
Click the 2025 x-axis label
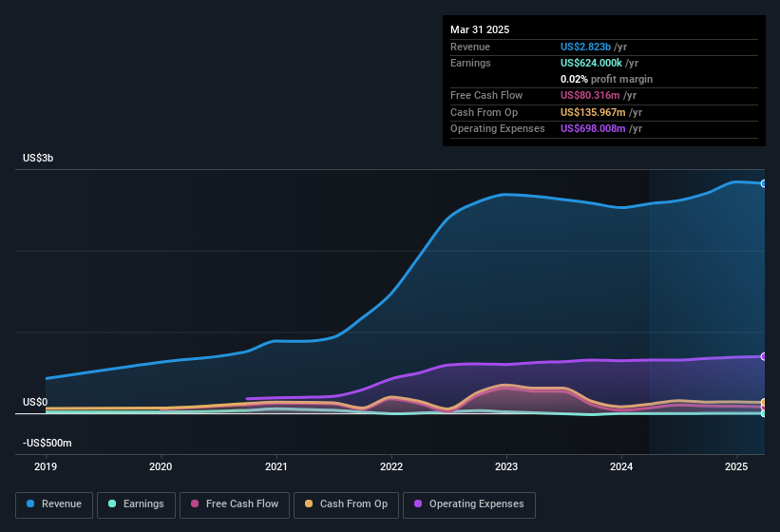[x=736, y=466]
